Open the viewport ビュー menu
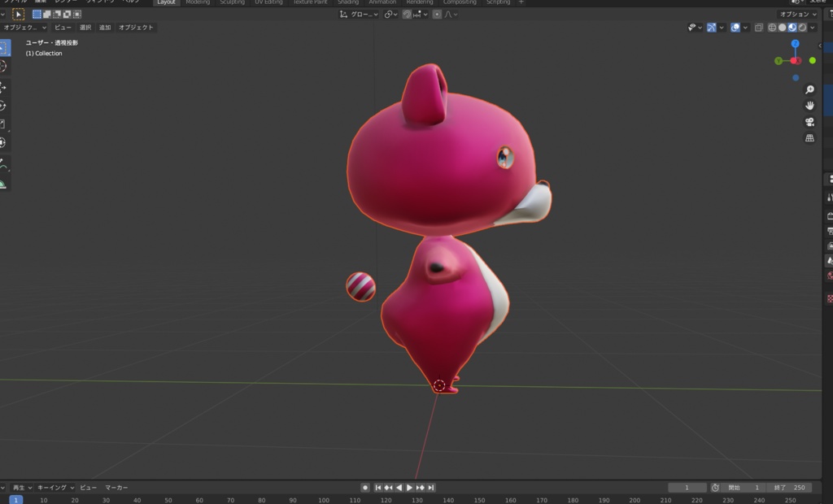 63,28
